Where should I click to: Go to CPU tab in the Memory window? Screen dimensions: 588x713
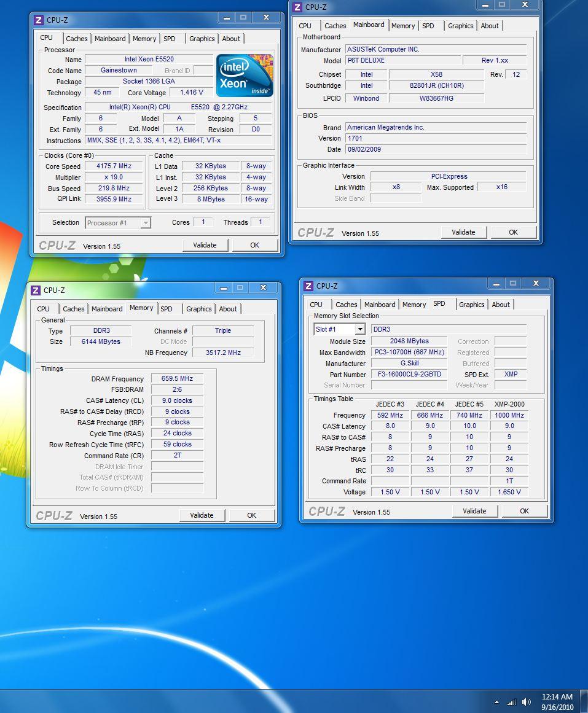(43, 309)
